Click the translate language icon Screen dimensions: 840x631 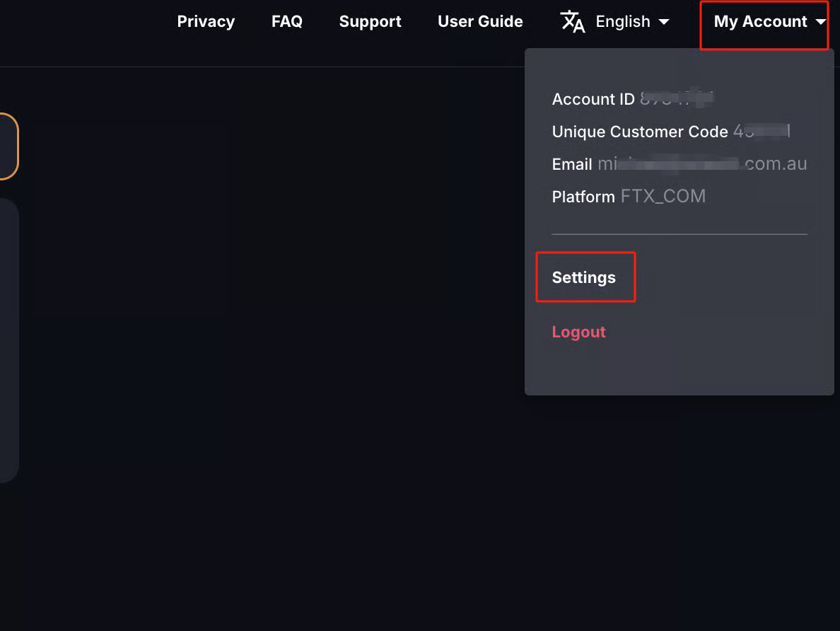tap(573, 22)
